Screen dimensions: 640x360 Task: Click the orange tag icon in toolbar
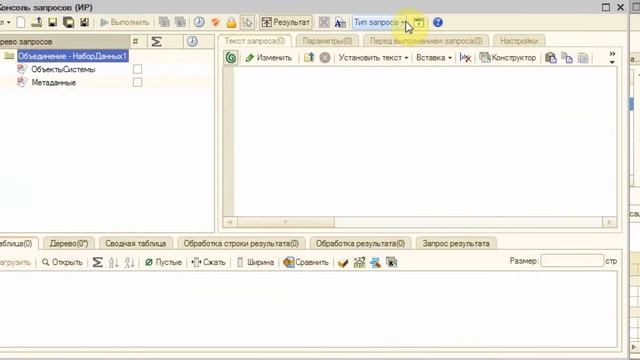point(216,22)
